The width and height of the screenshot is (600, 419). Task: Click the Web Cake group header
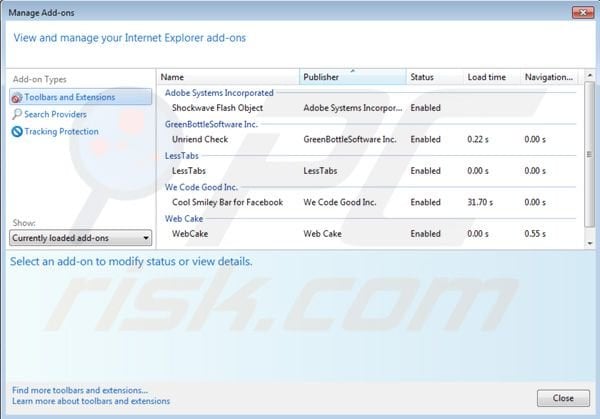tap(184, 218)
